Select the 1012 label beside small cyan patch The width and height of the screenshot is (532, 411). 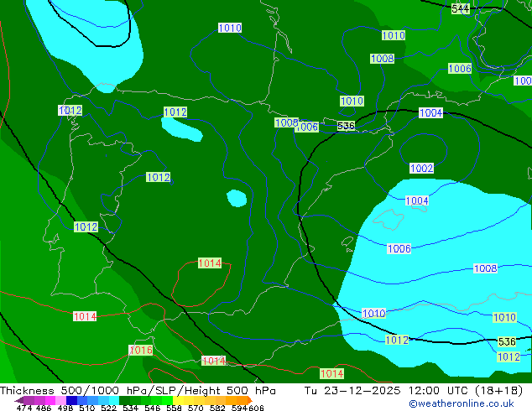click(175, 112)
